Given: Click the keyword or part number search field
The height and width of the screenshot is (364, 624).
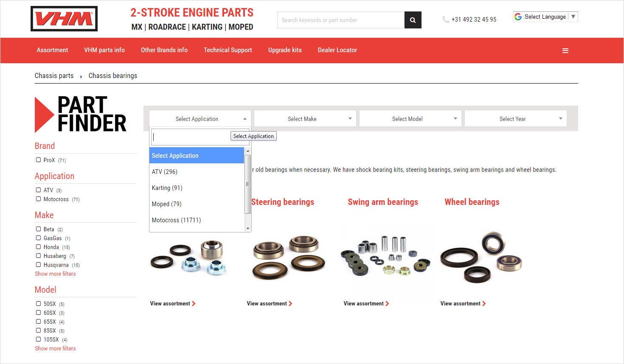Looking at the screenshot, I should click(x=340, y=20).
